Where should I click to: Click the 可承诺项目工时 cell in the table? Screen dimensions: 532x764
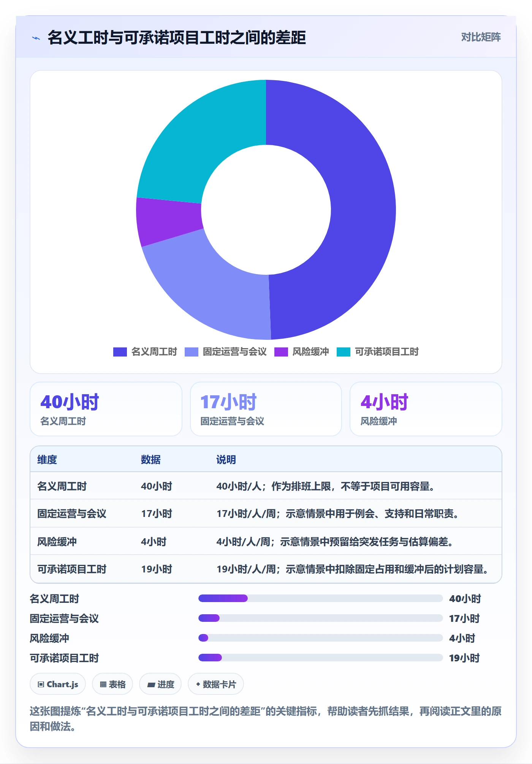coord(72,569)
